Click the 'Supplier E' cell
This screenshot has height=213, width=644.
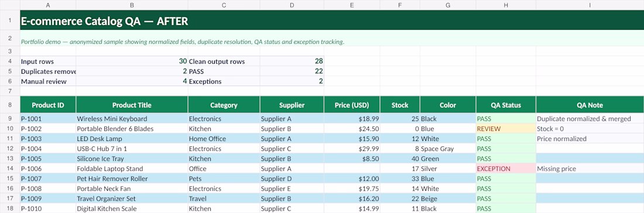coord(292,188)
